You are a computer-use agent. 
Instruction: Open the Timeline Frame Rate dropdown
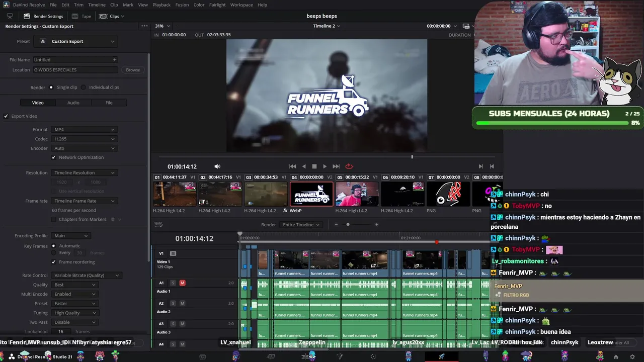pyautogui.click(x=84, y=201)
